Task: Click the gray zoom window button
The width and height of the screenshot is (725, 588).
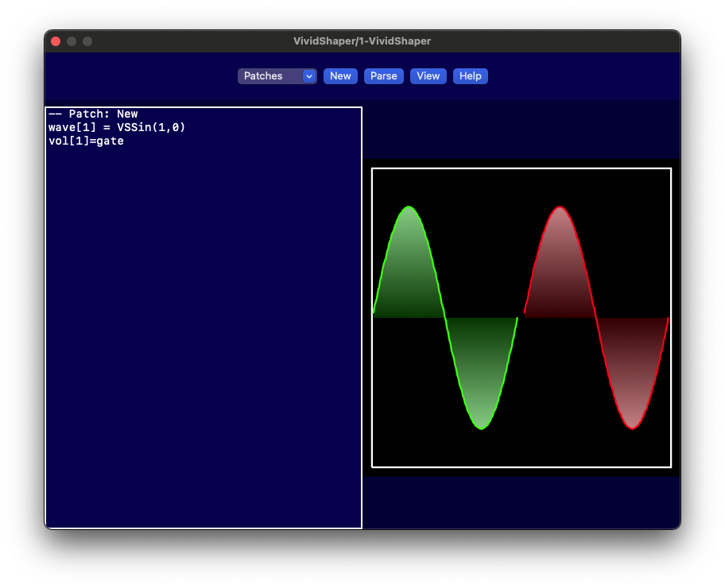Action: [87, 41]
